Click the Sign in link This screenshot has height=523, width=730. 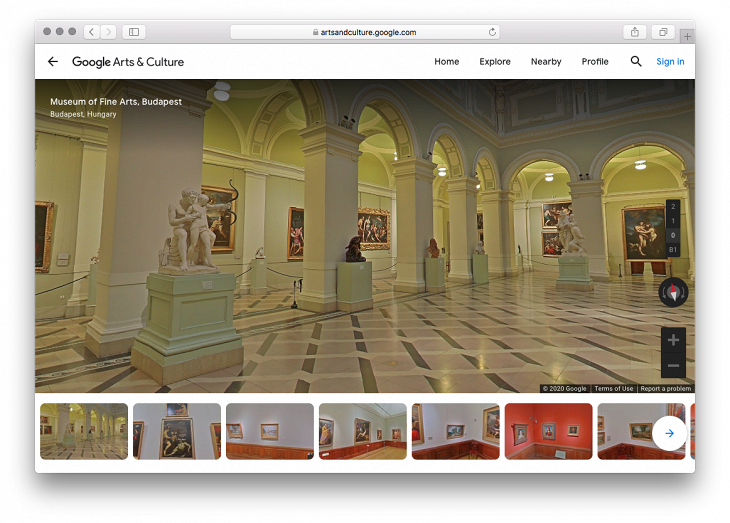pyautogui.click(x=670, y=62)
